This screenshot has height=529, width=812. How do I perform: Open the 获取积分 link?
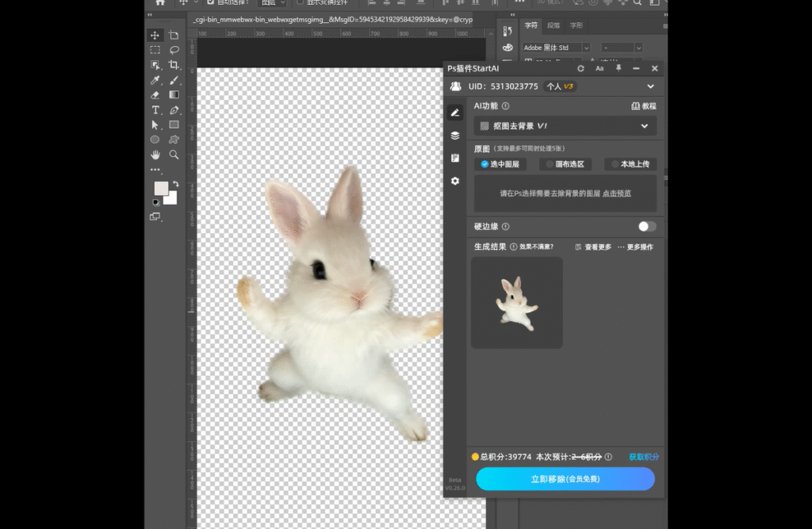(x=644, y=457)
